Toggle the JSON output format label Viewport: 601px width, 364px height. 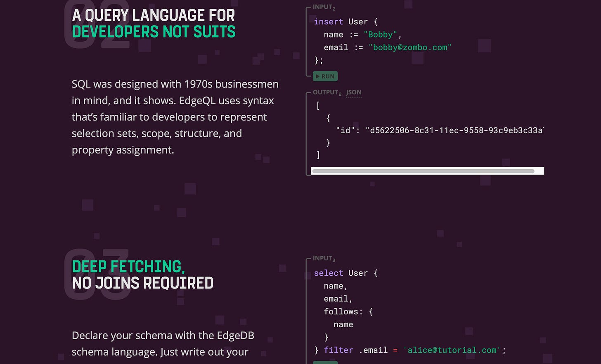(354, 92)
